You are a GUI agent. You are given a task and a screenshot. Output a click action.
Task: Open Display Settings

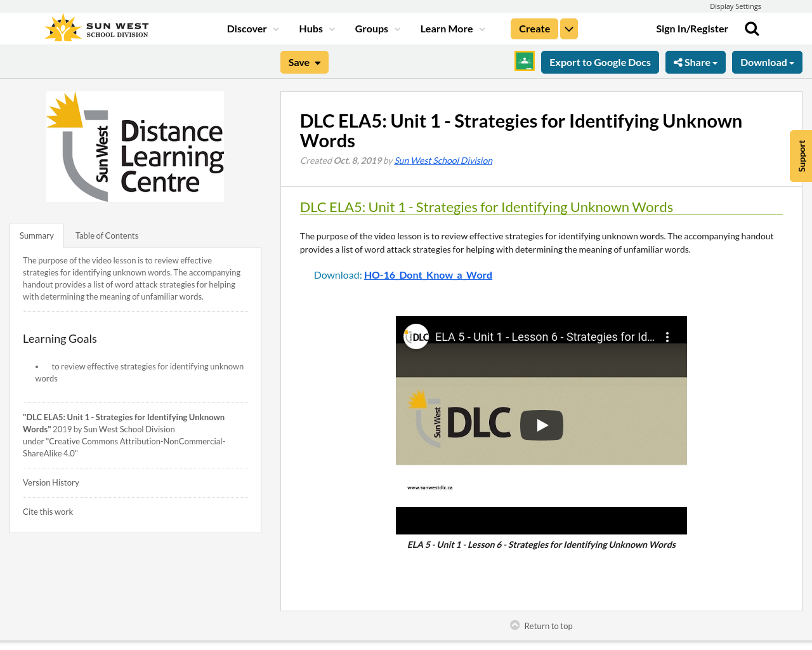pos(735,6)
